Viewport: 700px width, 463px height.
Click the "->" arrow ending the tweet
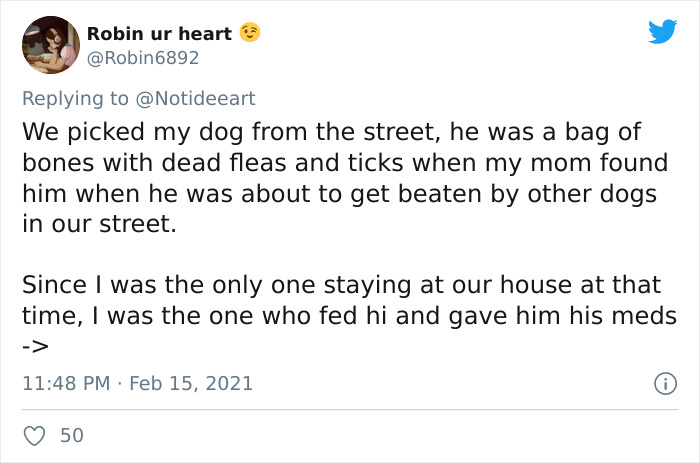[35, 346]
